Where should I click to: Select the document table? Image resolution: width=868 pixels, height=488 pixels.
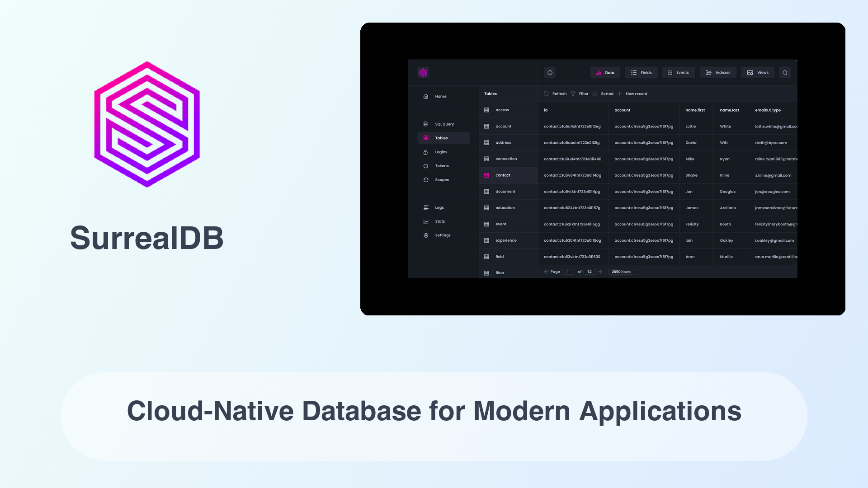508,192
